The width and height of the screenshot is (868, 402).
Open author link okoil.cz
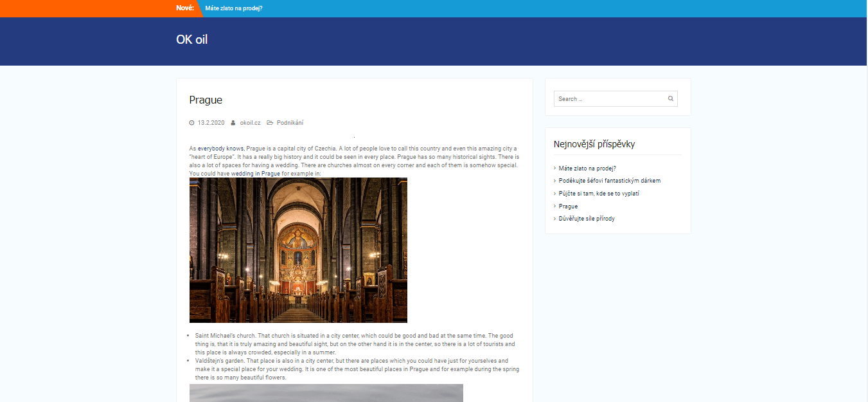tap(250, 123)
